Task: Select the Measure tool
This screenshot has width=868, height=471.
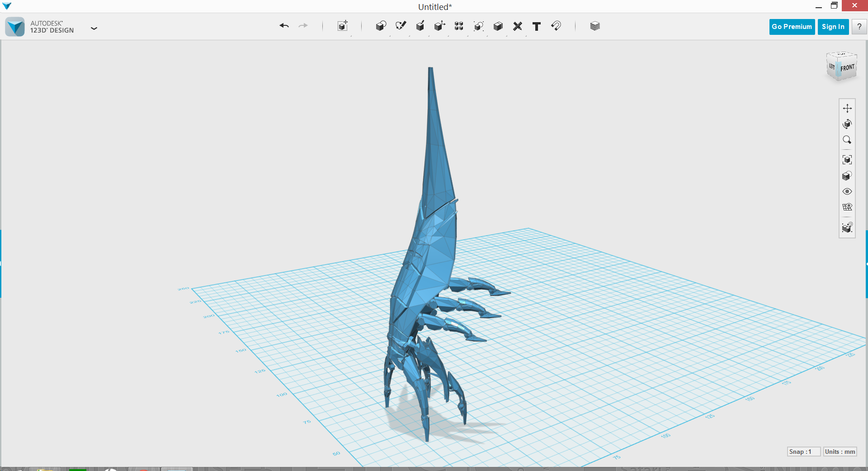Action: 517,26
